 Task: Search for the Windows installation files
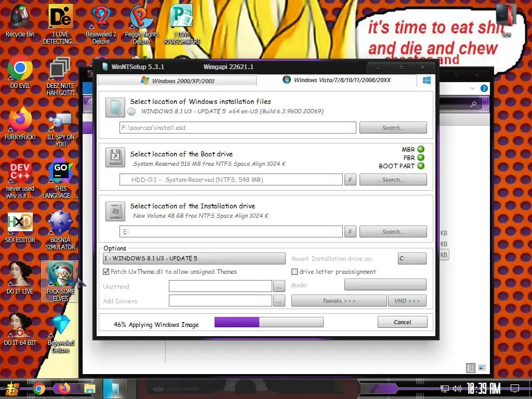pyautogui.click(x=393, y=128)
